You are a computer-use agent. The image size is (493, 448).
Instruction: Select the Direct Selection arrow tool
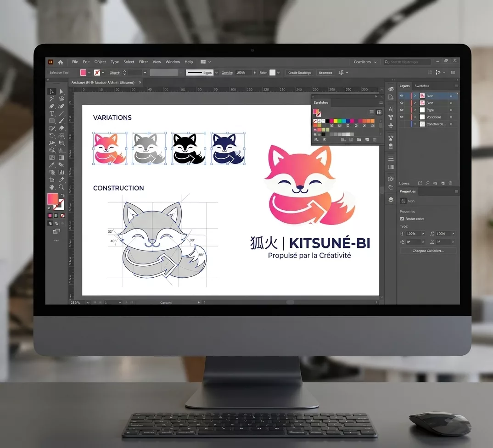point(62,91)
